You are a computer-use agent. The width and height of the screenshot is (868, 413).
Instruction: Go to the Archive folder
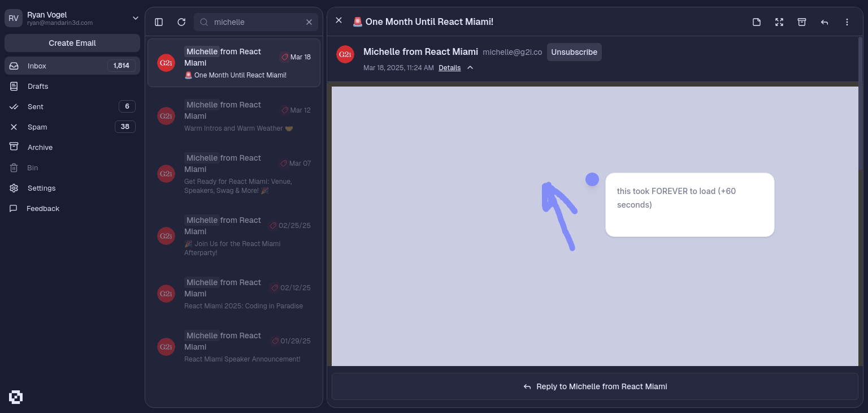tap(40, 148)
